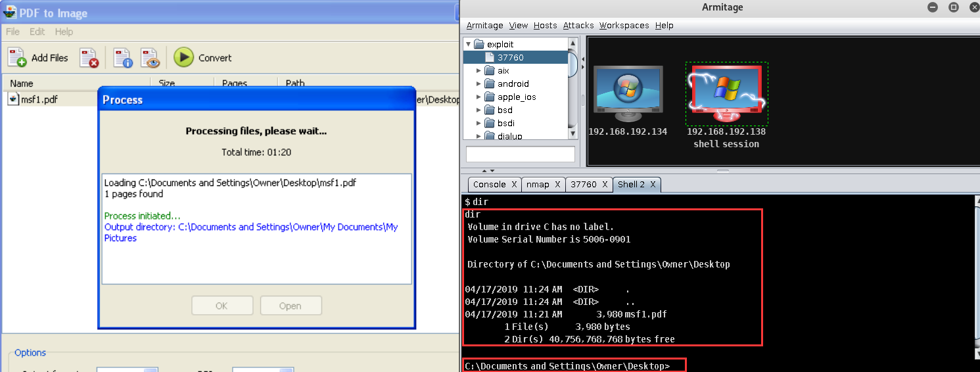Click the bsd folder icon

click(489, 110)
